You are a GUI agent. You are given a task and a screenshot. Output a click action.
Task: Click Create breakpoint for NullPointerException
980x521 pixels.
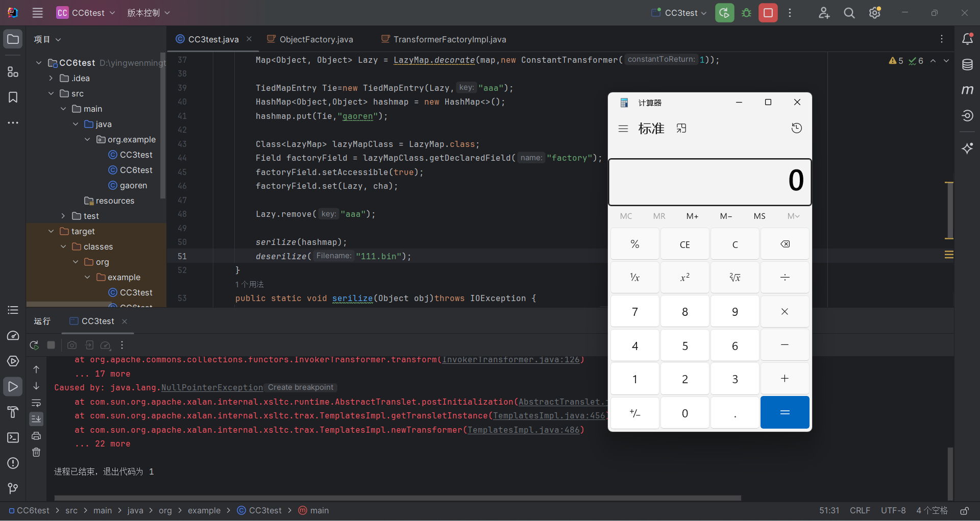(301, 387)
